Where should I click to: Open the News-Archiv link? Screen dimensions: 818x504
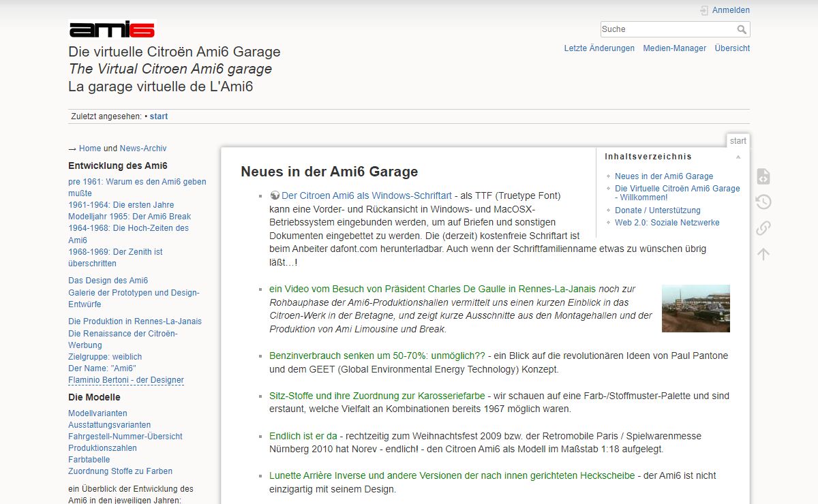pyautogui.click(x=143, y=148)
